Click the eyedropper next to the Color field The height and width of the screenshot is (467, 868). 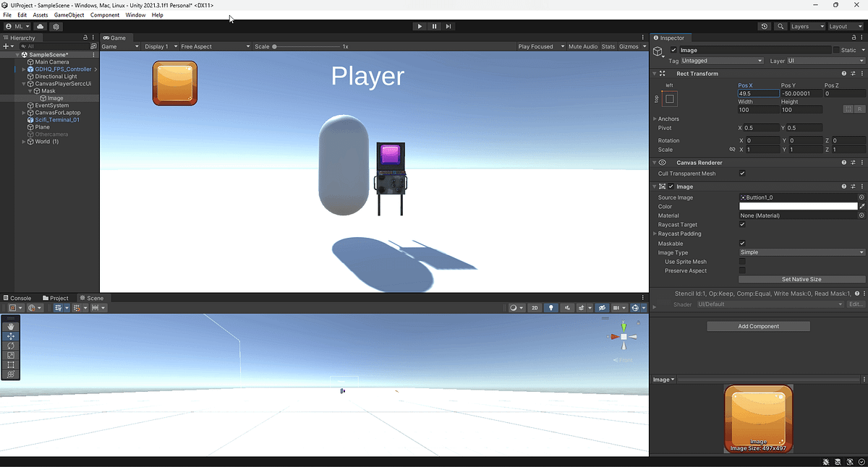[x=863, y=206]
